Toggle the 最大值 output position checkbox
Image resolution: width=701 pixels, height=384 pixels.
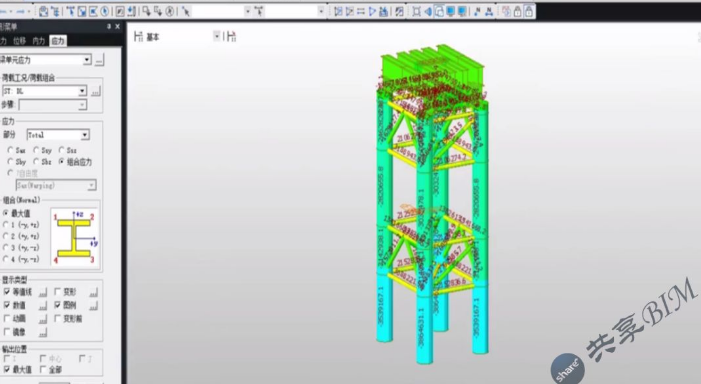7,369
